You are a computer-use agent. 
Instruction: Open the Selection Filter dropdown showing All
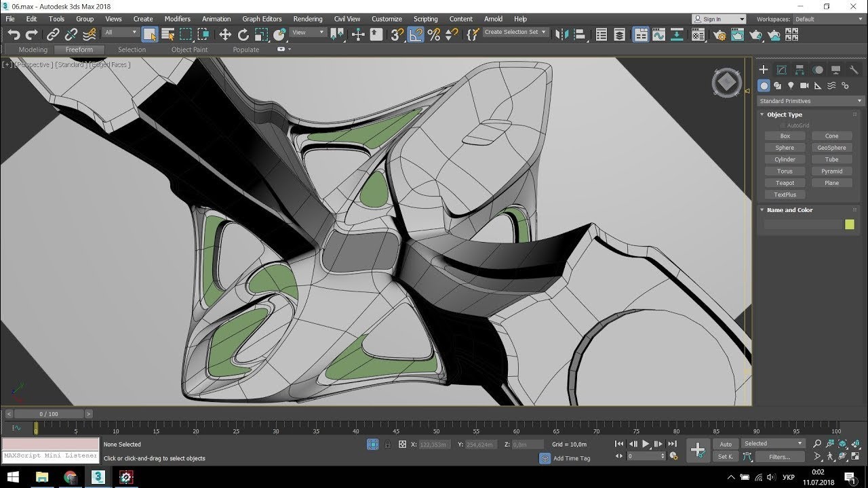coord(121,33)
